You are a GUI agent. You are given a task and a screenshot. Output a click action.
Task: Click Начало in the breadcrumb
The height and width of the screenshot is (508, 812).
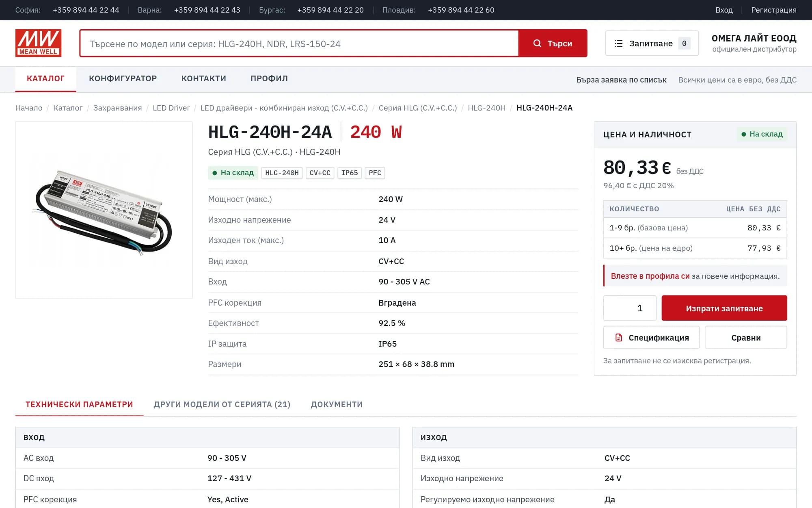[29, 108]
